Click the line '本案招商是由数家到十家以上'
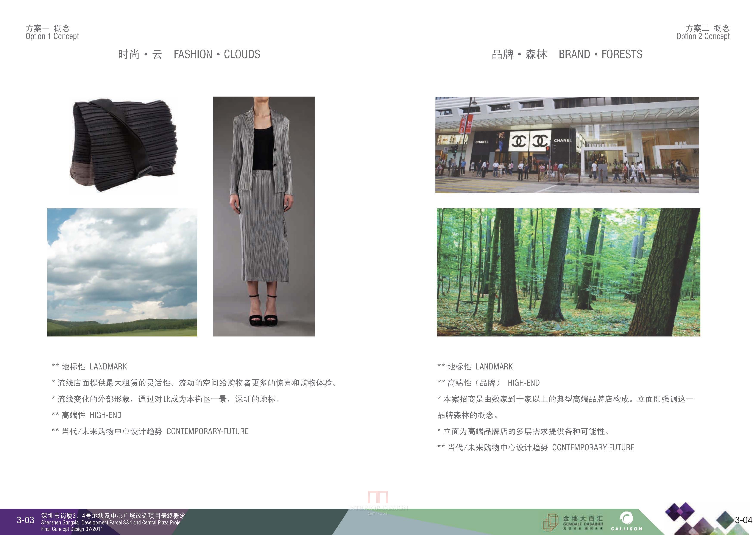The image size is (756, 535). tap(565, 399)
